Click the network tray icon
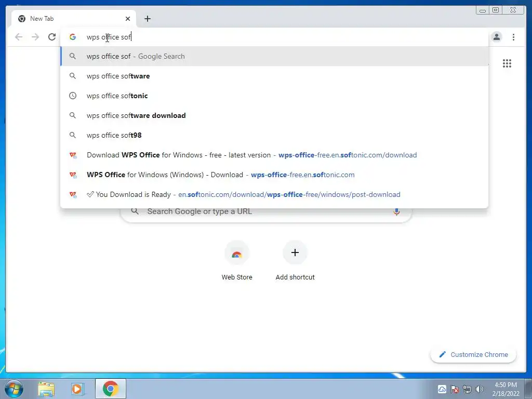 (467, 389)
